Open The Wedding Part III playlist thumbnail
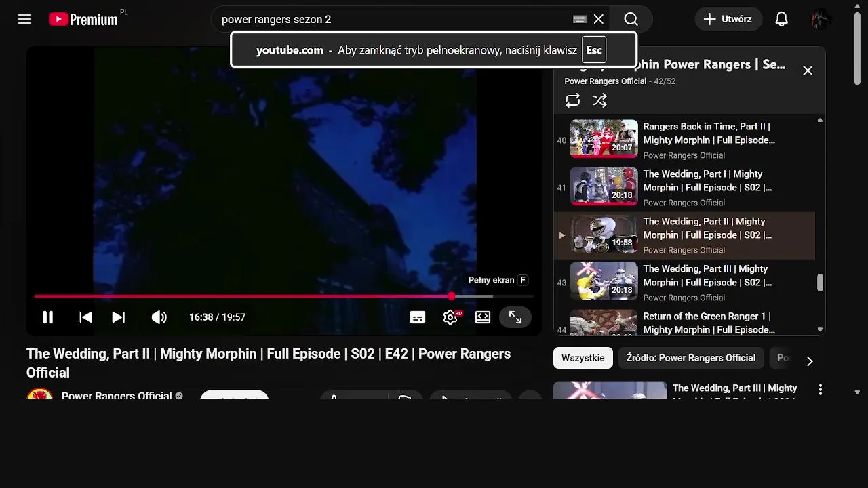Image resolution: width=868 pixels, height=488 pixels. pos(604,281)
